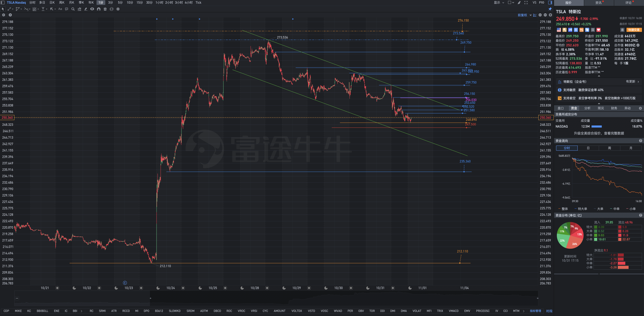Open paint brush theme tool
This screenshot has height=316, width=644.
click(519, 3)
